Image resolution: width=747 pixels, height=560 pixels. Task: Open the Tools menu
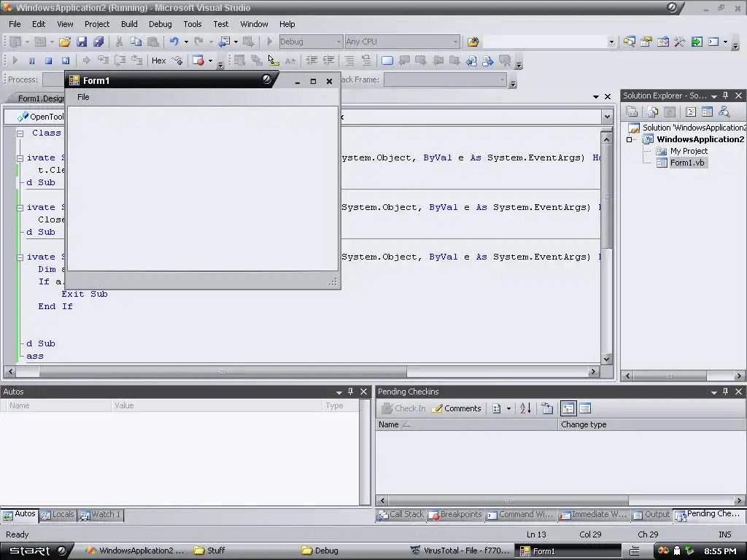pyautogui.click(x=193, y=24)
